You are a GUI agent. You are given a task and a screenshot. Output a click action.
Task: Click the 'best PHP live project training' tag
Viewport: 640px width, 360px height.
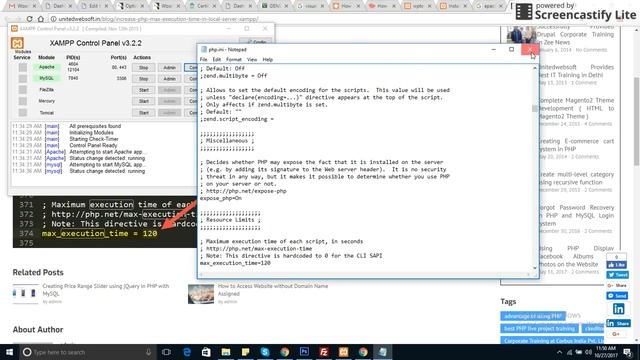[540, 329]
